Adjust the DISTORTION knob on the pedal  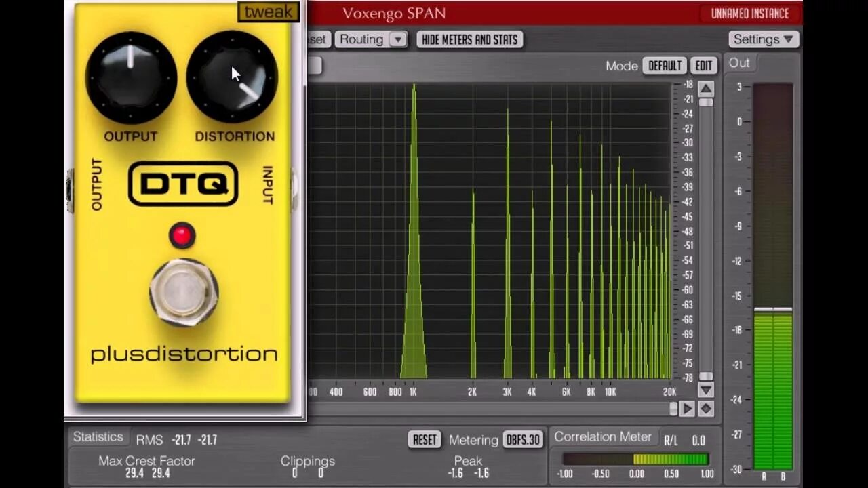(x=232, y=77)
